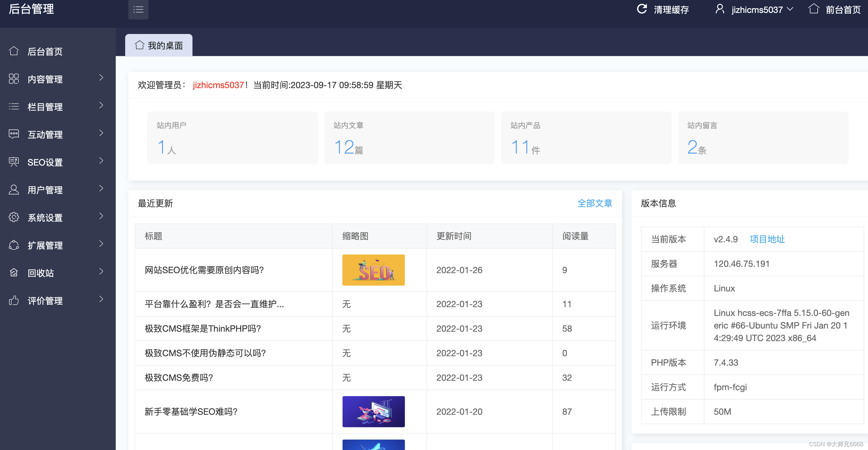Click article 极致CMS免费吗?
Image resolution: width=868 pixels, height=450 pixels.
pyautogui.click(x=179, y=378)
